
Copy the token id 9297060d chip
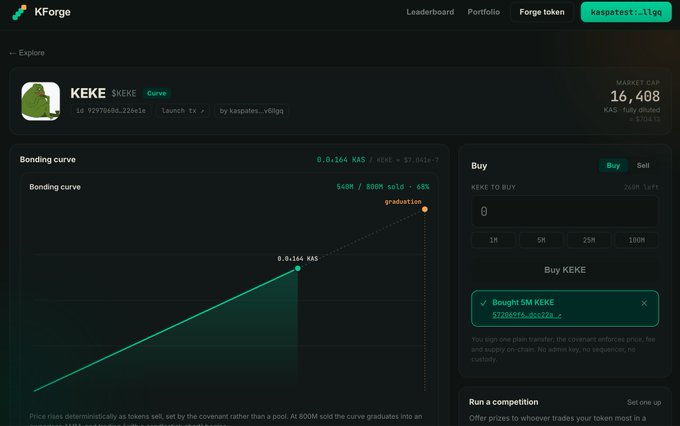(x=111, y=111)
